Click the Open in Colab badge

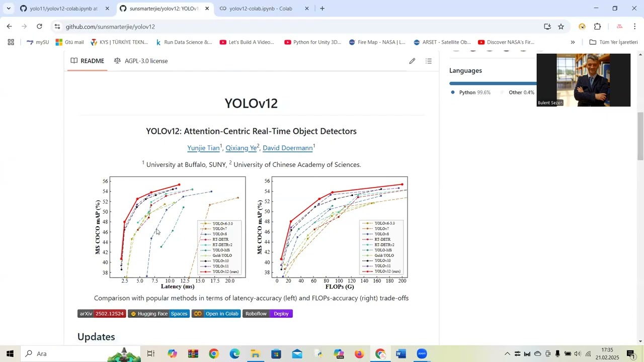216,314
